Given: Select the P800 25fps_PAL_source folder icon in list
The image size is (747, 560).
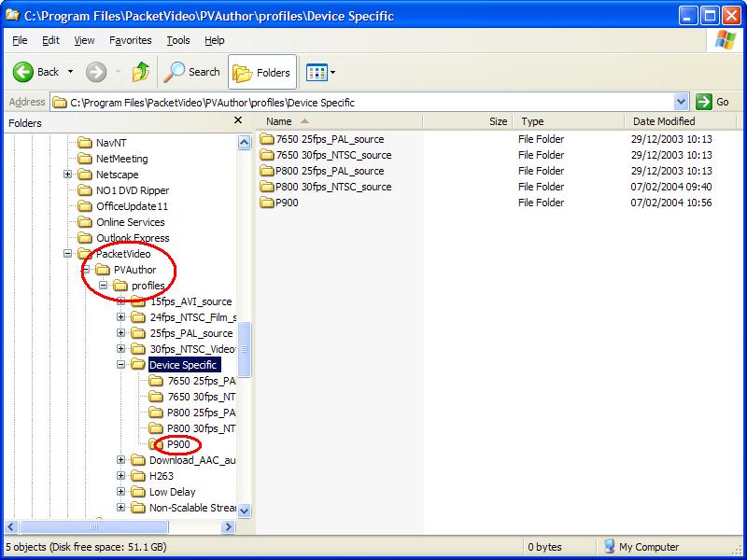Looking at the screenshot, I should coord(267,171).
